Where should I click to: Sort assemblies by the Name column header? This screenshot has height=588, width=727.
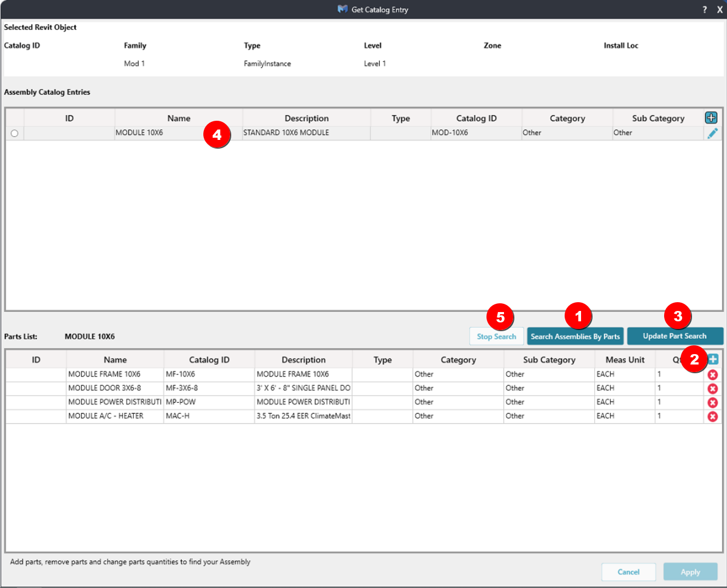(179, 119)
